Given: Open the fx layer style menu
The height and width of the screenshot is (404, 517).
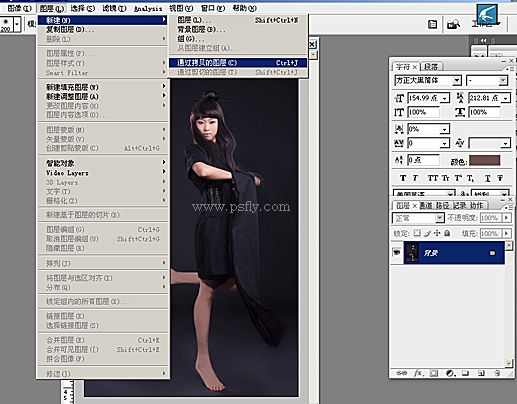Looking at the screenshot, I should [418, 373].
